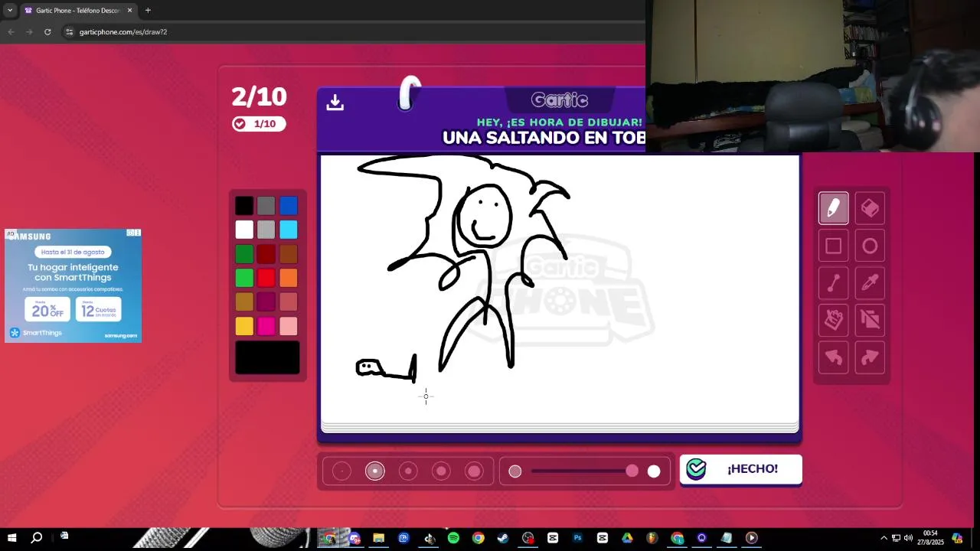
Task: Close the Samsung SmartThings ad
Action: point(138,233)
